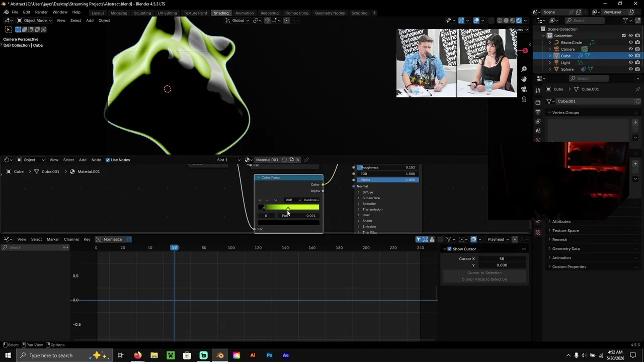644x362 pixels.
Task: Open the Render menu
Action: [41, 12]
